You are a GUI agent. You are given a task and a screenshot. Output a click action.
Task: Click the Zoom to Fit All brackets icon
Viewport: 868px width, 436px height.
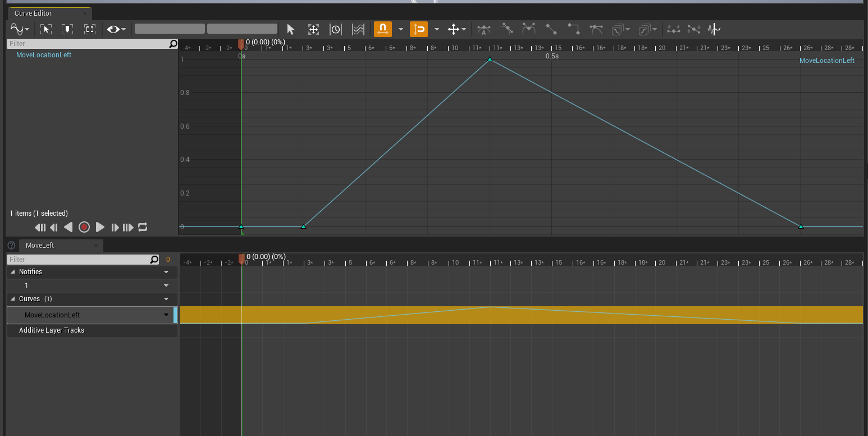coord(90,29)
